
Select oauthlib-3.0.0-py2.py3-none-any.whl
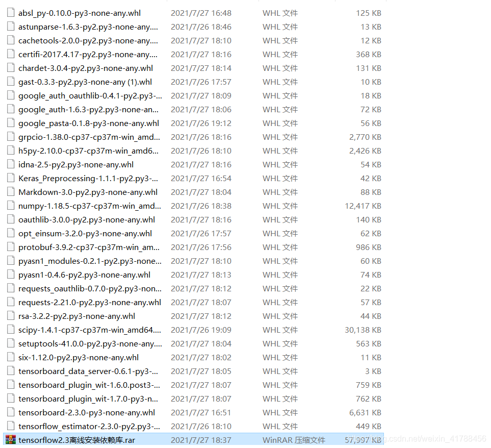(87, 220)
